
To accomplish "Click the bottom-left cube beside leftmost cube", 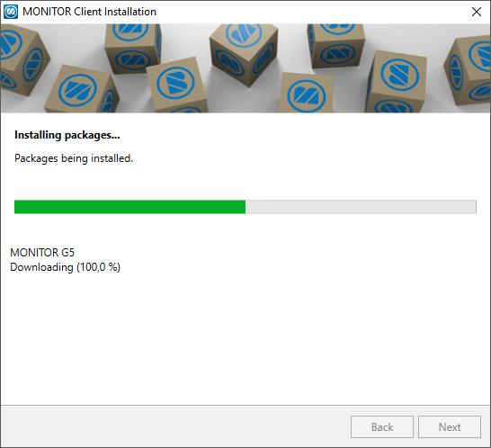I will 82,89.
